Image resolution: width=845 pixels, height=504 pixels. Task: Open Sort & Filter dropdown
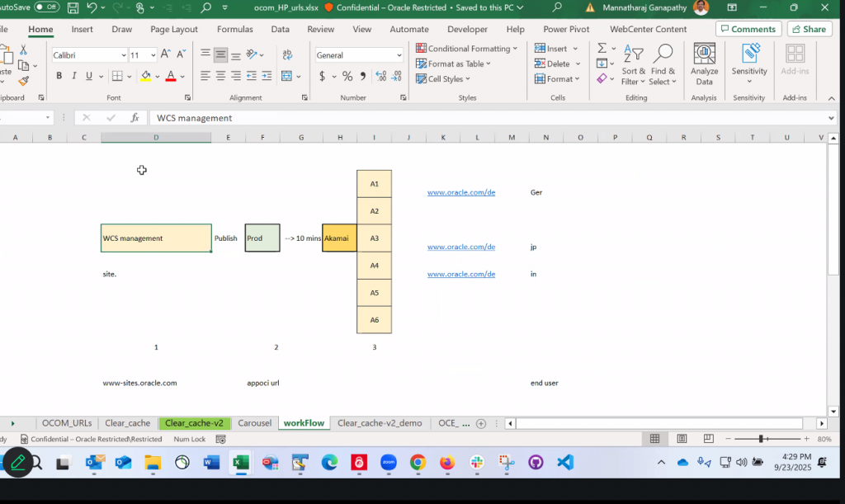point(633,64)
